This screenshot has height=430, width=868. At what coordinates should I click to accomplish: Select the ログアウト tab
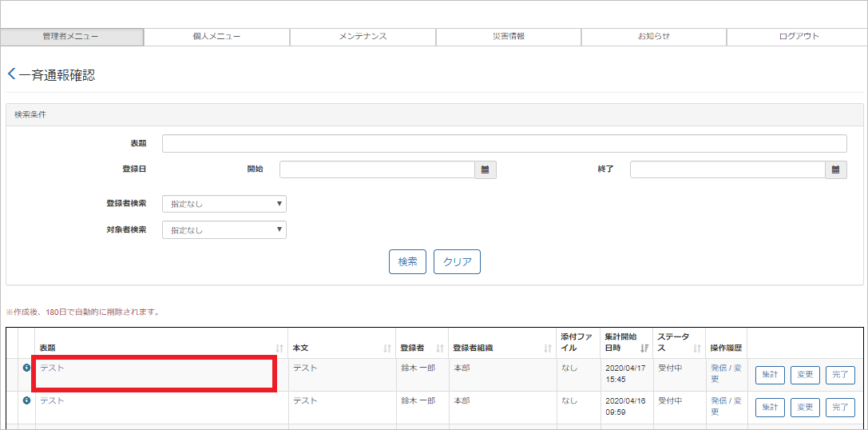pyautogui.click(x=799, y=37)
